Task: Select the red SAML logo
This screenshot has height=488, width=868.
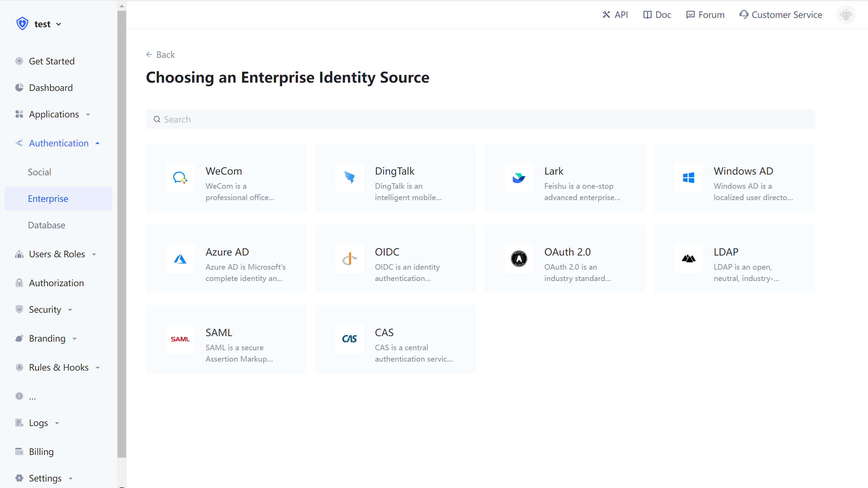Action: 180,339
